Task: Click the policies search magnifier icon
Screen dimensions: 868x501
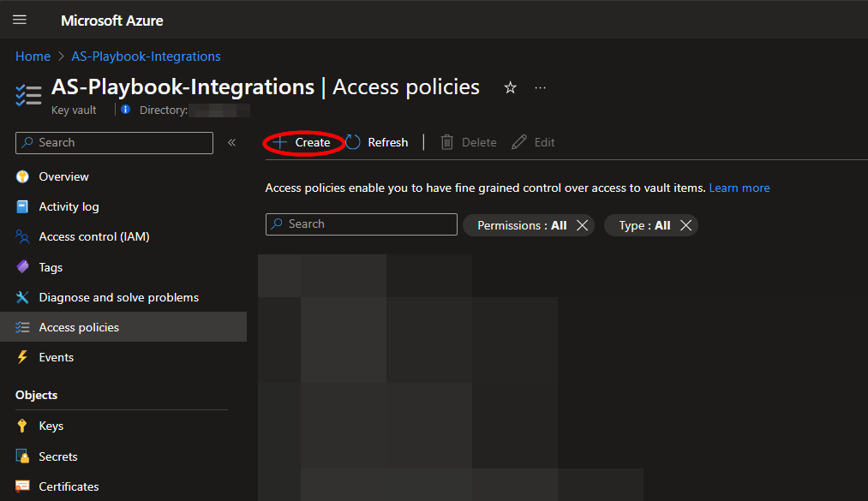Action: point(277,224)
